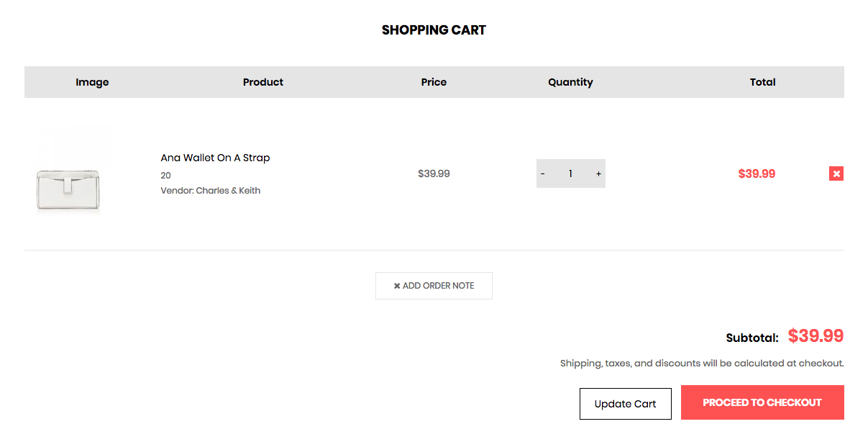Image resolution: width=868 pixels, height=442 pixels.
Task: Click the Quantity column header
Action: [570, 82]
